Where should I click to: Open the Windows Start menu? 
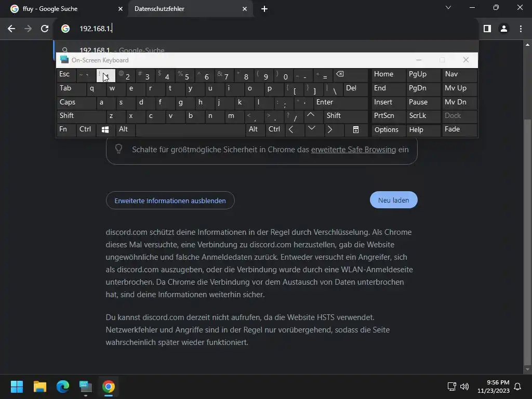[17, 387]
